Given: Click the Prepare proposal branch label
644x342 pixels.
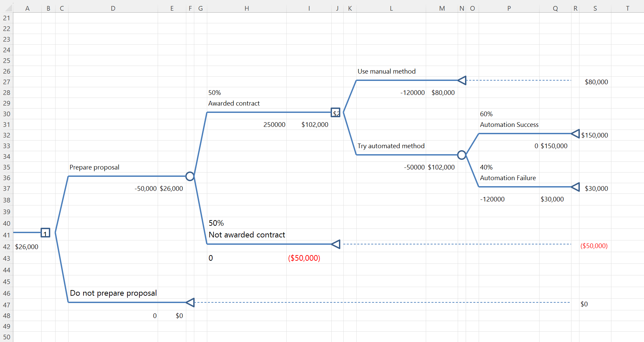Looking at the screenshot, I should [x=94, y=167].
